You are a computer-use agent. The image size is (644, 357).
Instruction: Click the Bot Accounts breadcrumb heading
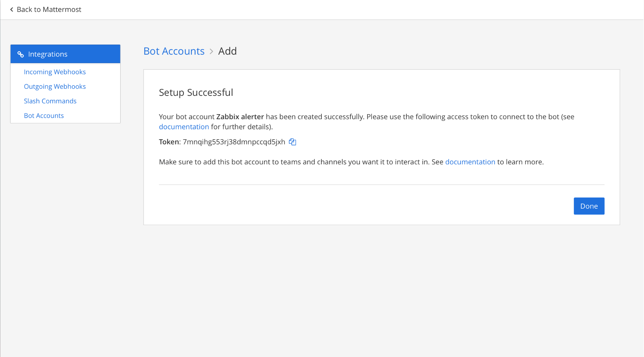click(x=174, y=51)
